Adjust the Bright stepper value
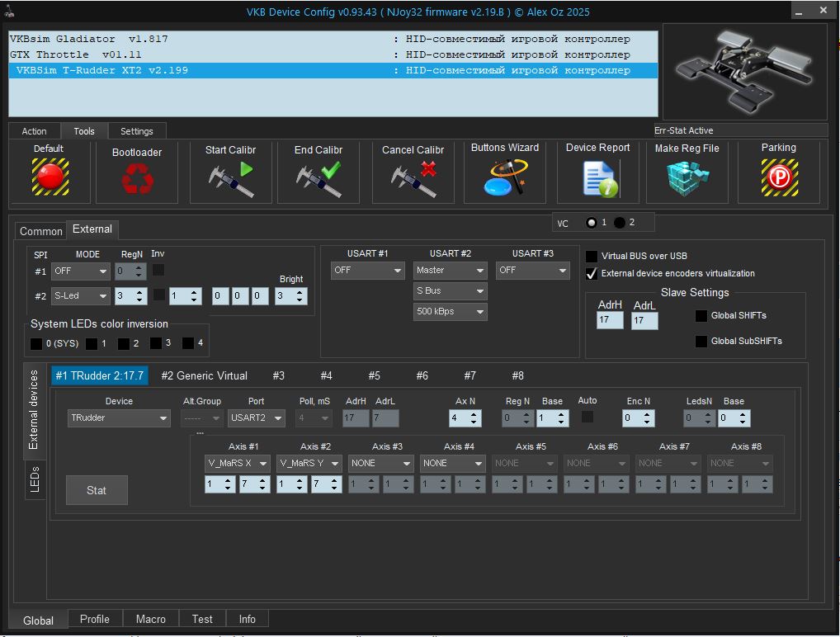This screenshot has height=637, width=840. point(291,296)
